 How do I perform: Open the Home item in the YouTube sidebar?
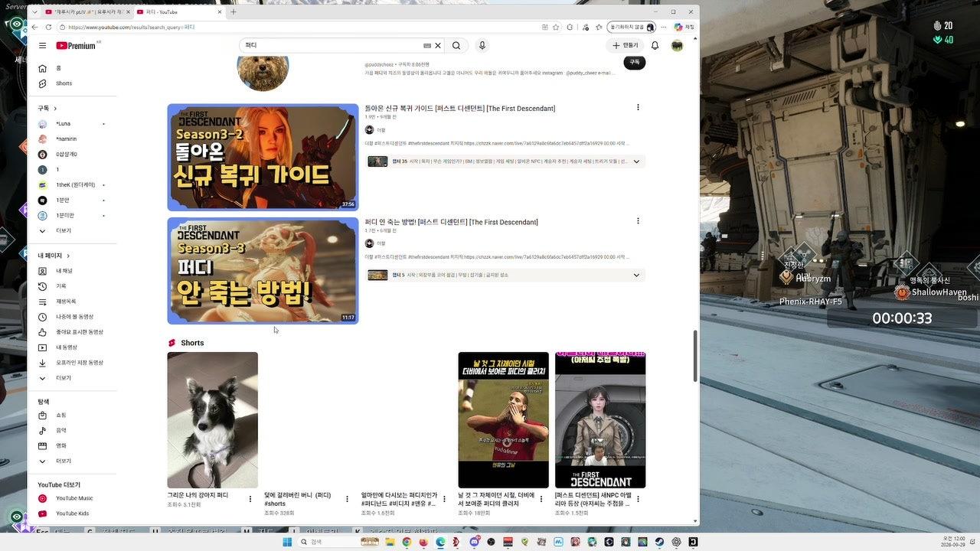tap(72, 68)
